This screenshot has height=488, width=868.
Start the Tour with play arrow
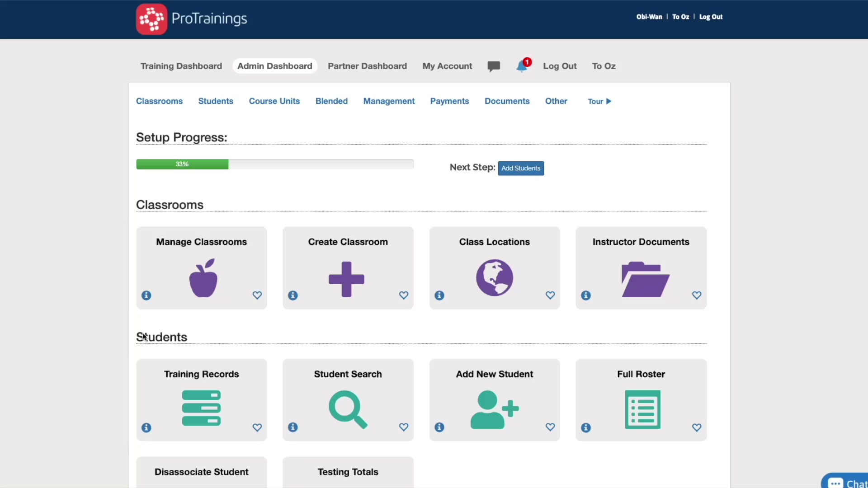[x=599, y=102]
